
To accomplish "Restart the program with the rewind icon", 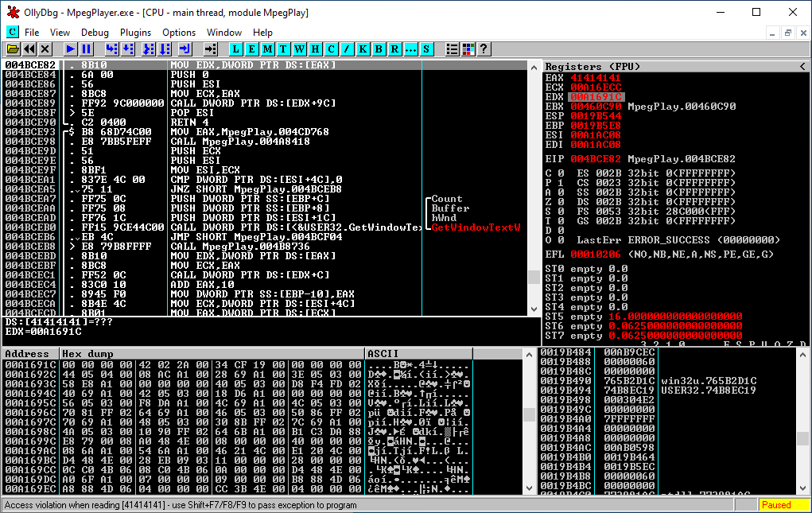I will tap(29, 49).
